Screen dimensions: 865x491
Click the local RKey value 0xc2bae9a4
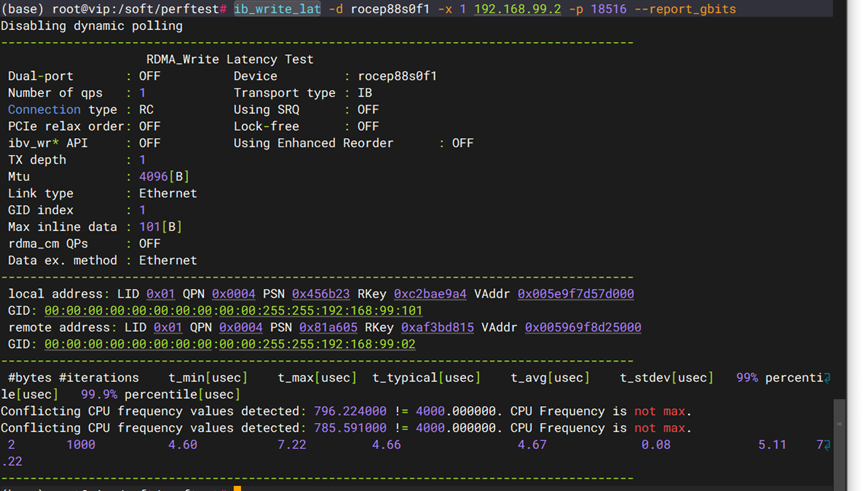coord(430,294)
